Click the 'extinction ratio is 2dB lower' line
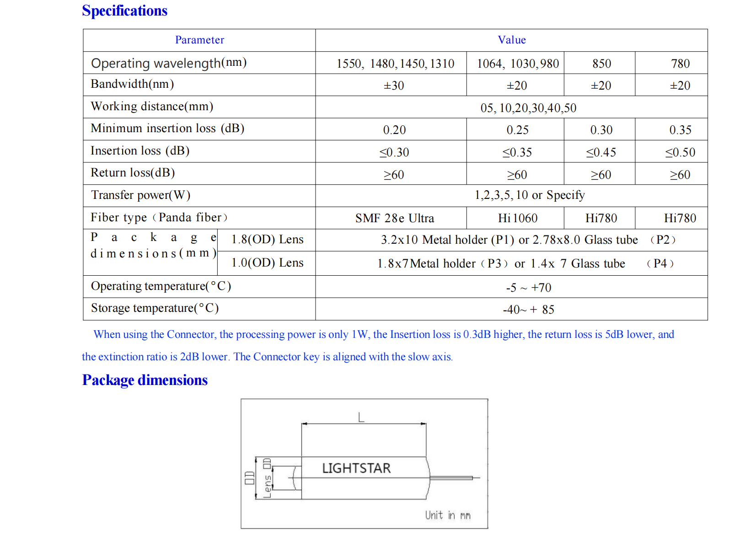The image size is (756, 556). [267, 357]
